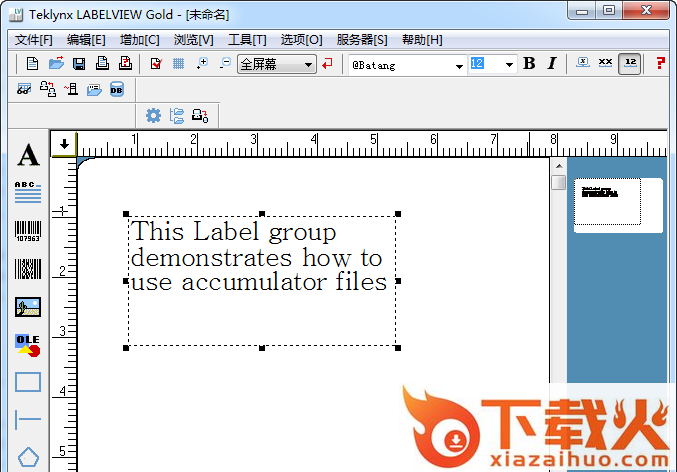Open the 帮助[H] menu
Image resolution: width=677 pixels, height=472 pixels.
[422, 40]
